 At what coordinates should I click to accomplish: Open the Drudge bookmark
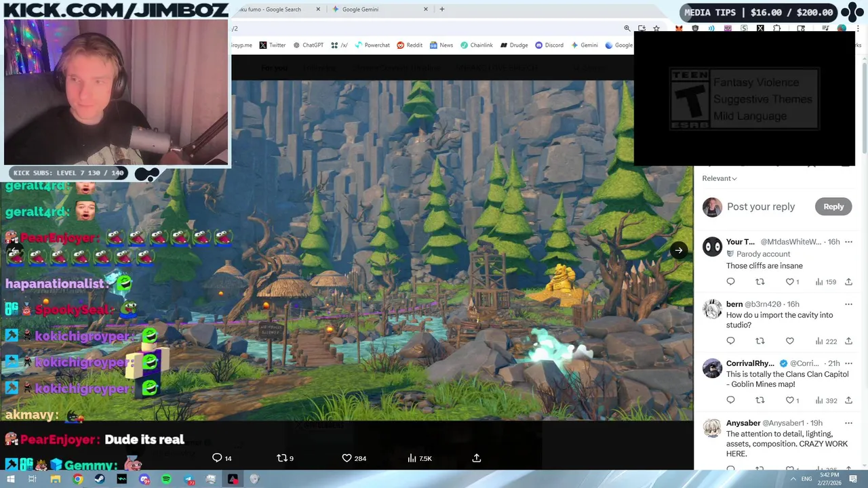click(514, 45)
